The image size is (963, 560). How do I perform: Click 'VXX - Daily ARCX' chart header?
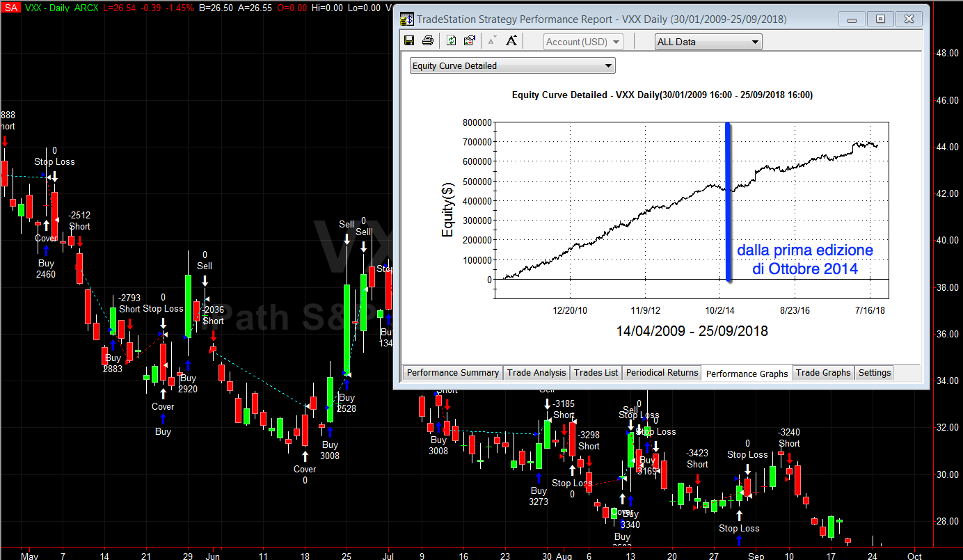[61, 8]
